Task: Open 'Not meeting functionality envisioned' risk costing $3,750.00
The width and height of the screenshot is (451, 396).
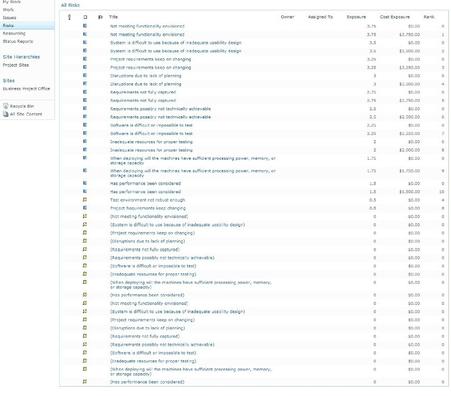Action: click(x=147, y=34)
